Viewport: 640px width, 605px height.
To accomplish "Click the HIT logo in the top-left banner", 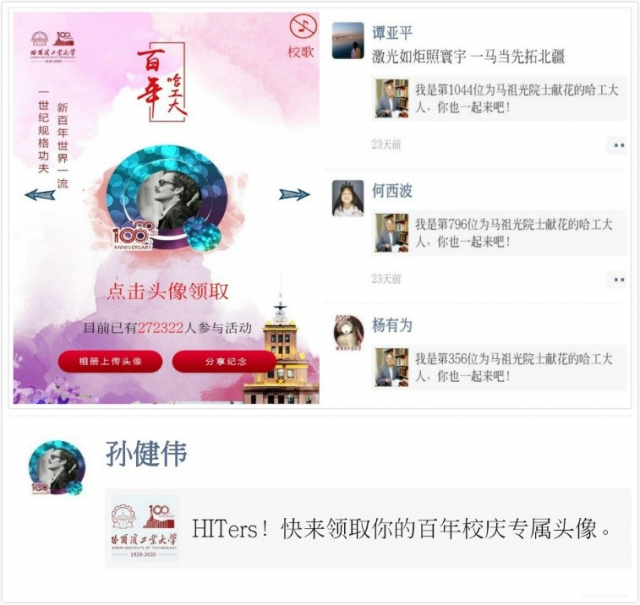I will (53, 47).
